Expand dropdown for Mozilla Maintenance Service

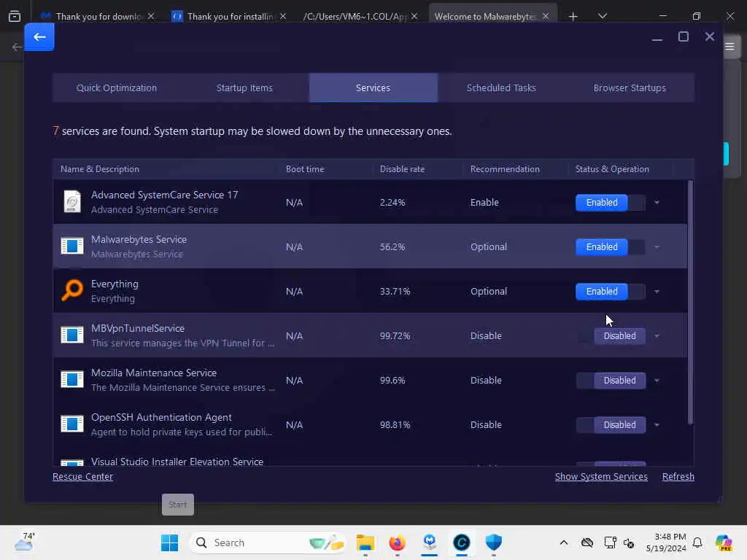pos(657,381)
